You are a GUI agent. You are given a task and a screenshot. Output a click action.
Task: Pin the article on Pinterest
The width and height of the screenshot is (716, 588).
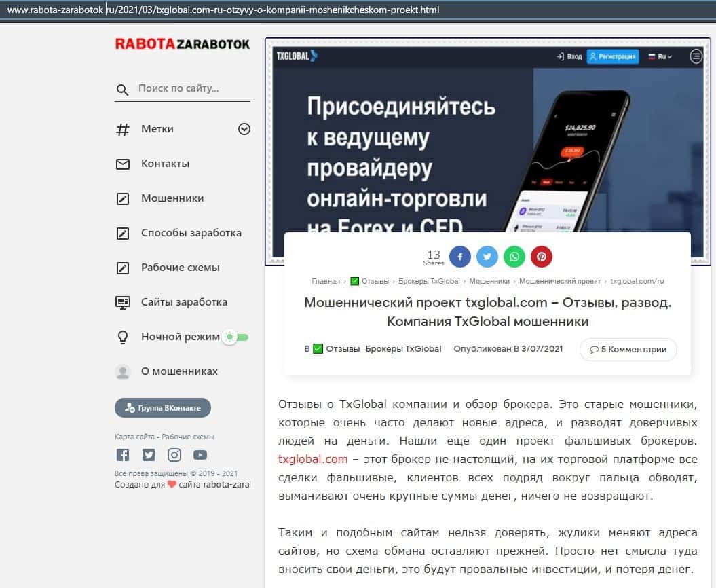(542, 257)
